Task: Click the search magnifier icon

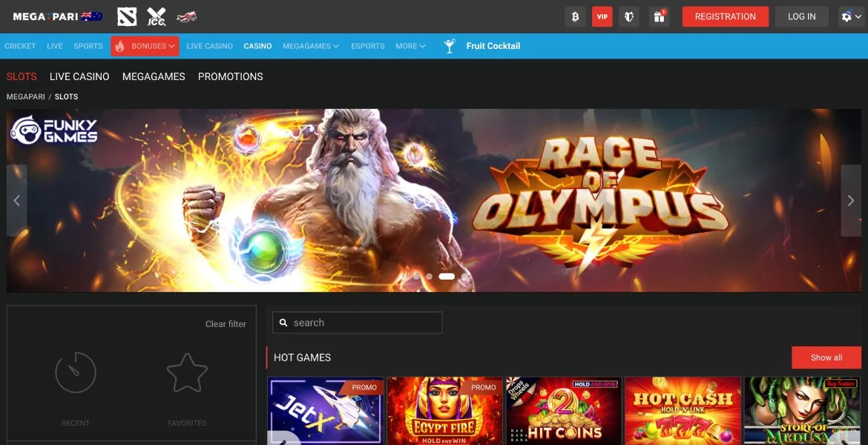Action: tap(284, 322)
